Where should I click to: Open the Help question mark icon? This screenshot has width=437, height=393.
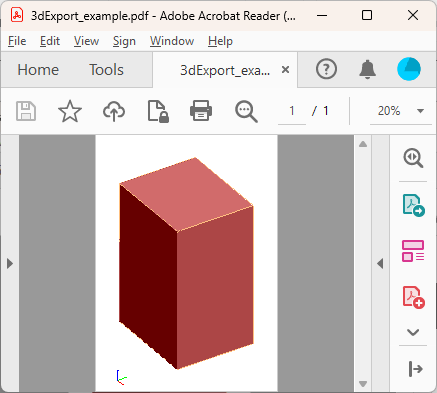(x=326, y=69)
